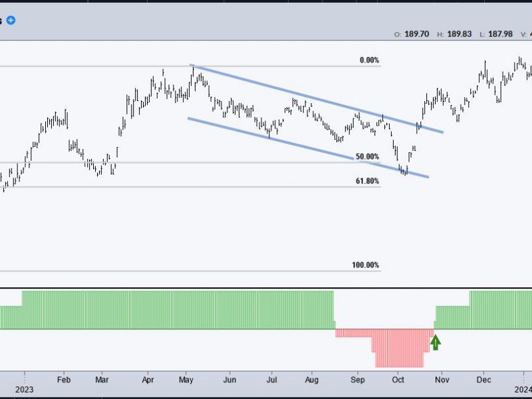532x399 pixels.
Task: Click the Jul label on the time axis
Action: coord(271,380)
